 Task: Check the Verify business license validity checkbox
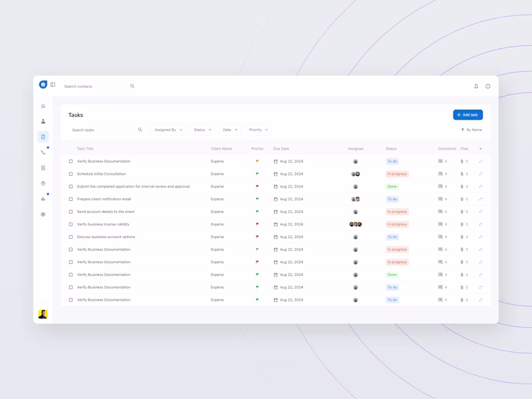70,224
